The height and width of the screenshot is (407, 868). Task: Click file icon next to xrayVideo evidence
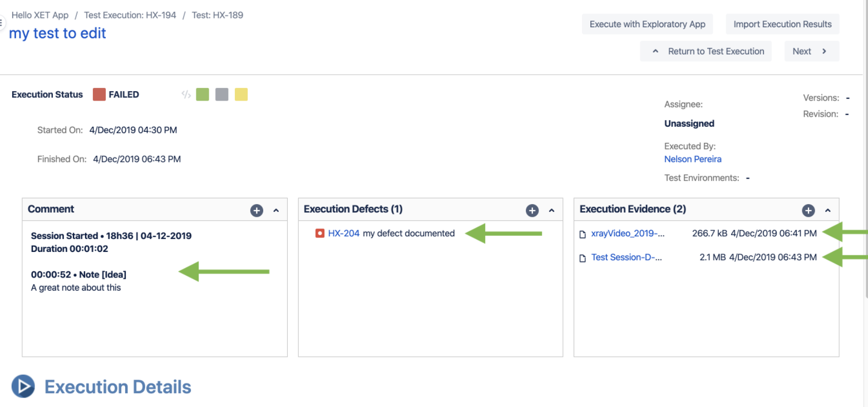(583, 234)
